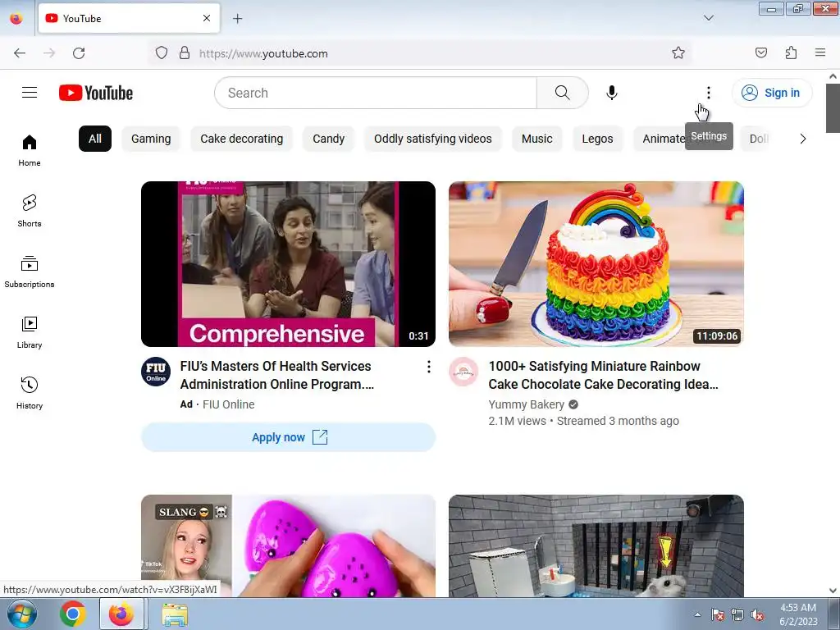
Task: Select the Legos filter chip
Action: [597, 139]
